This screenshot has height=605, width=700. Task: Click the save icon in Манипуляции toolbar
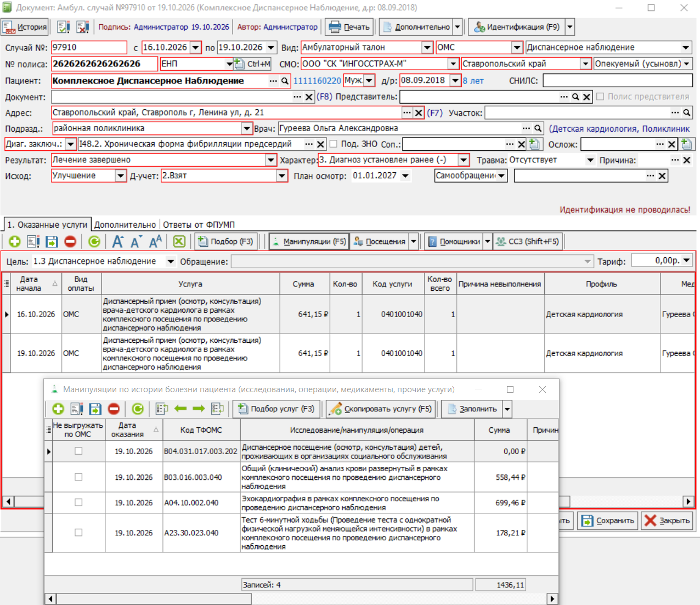point(95,409)
